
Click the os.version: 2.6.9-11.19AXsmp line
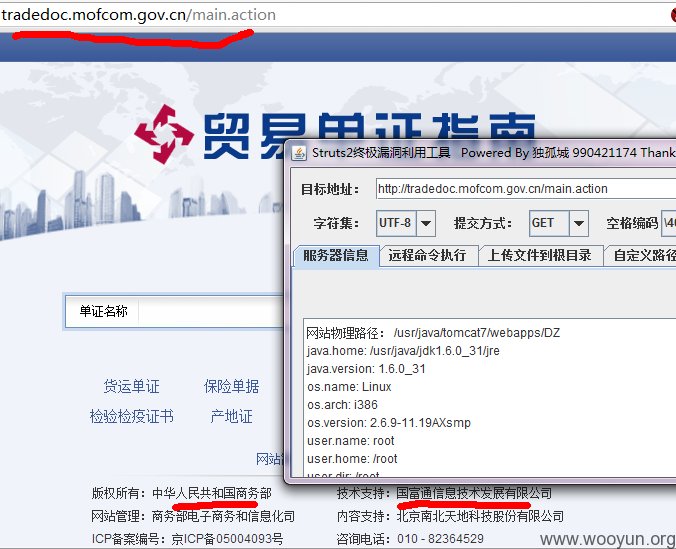[389, 423]
